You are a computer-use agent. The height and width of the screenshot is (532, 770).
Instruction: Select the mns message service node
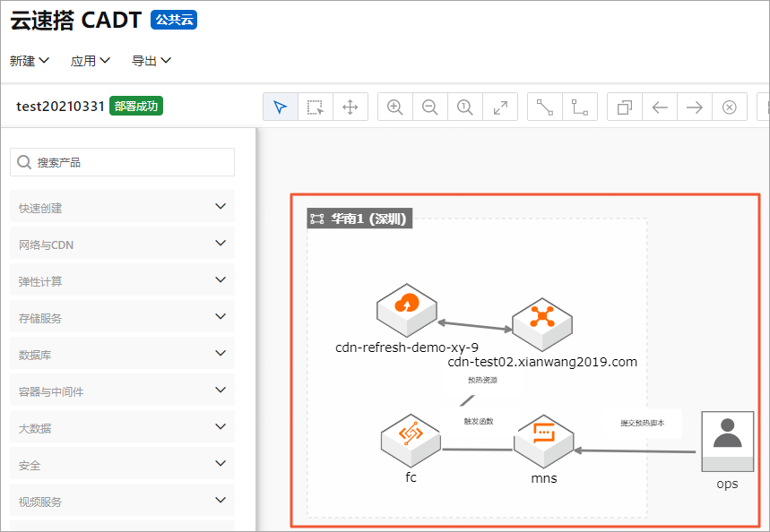pos(543,442)
